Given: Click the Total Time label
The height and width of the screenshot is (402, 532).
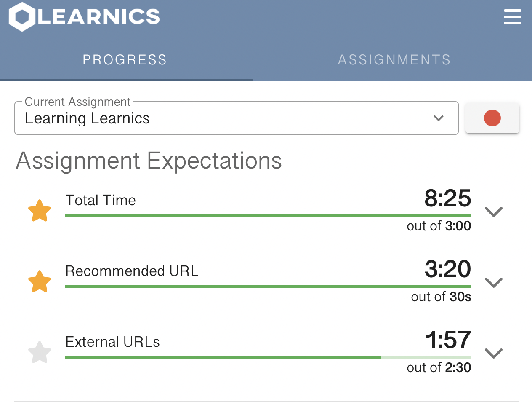Looking at the screenshot, I should pyautogui.click(x=101, y=200).
